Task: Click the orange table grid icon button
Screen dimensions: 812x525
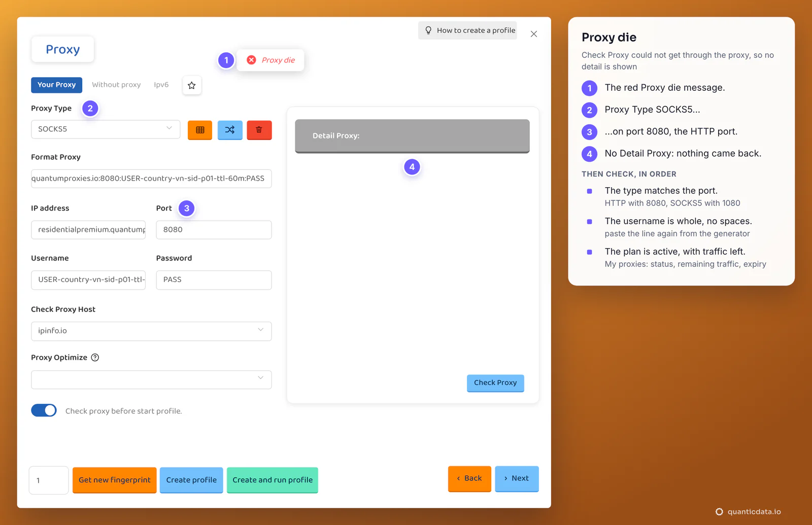Action: 200,130
